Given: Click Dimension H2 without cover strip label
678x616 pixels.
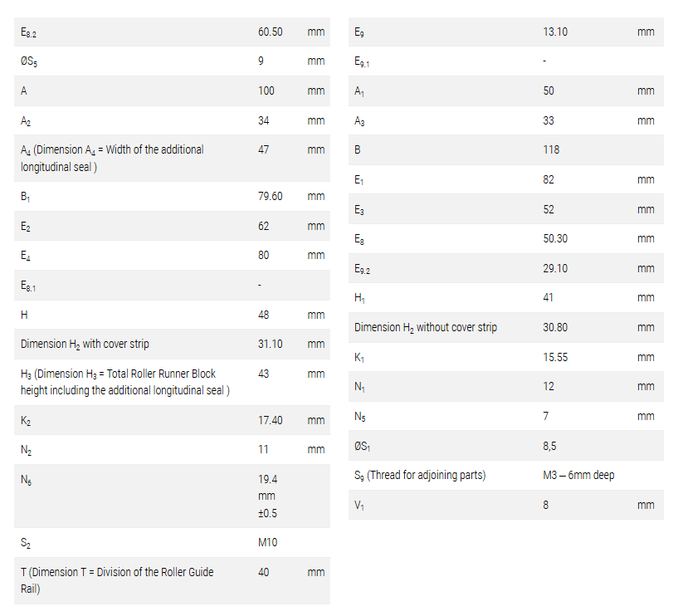Looking at the screenshot, I should click(426, 328).
